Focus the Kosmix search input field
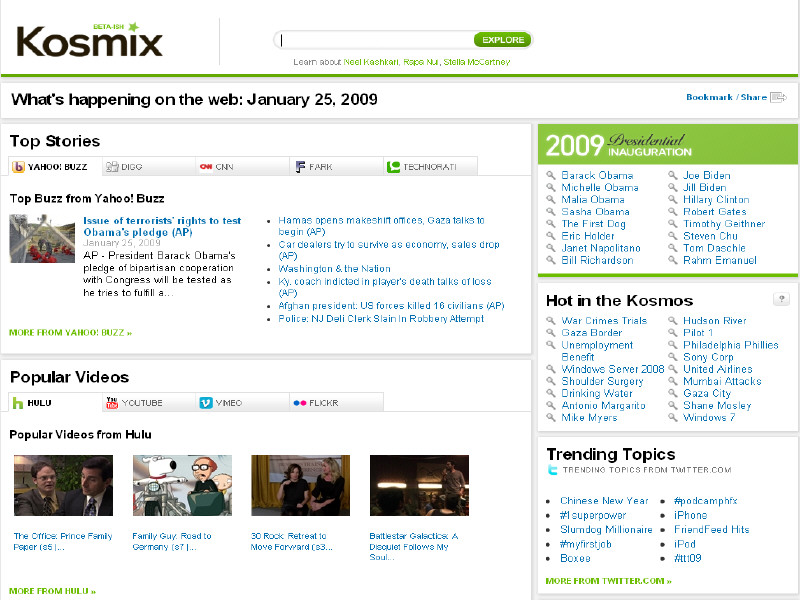The image size is (800, 600). click(376, 40)
